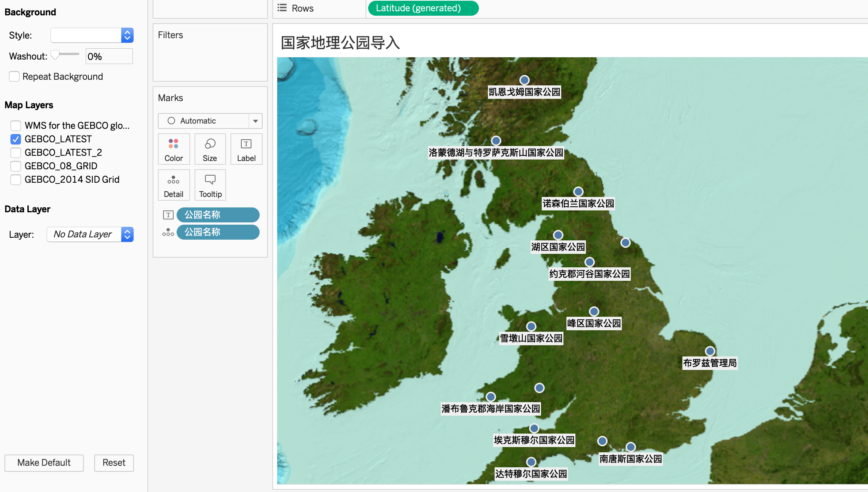The image size is (868, 492).
Task: Uncheck the GEBCO_LATEST map layer
Action: [16, 139]
